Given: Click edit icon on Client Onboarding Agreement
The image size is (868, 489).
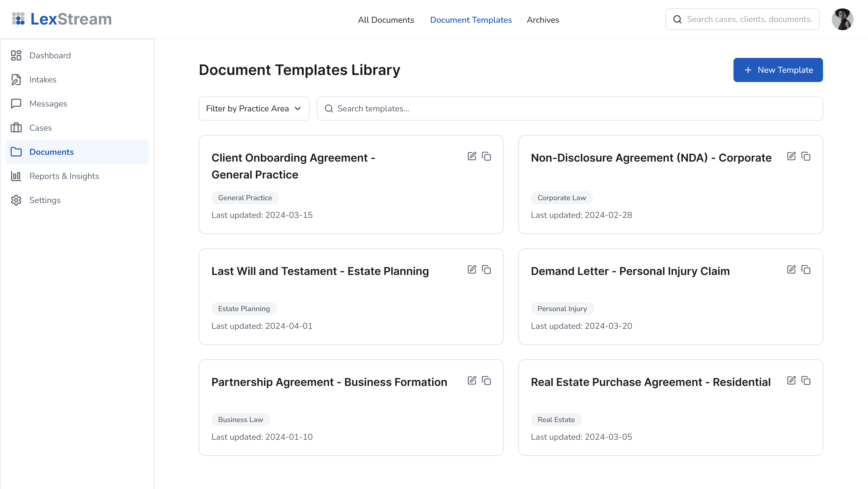Looking at the screenshot, I should click(472, 156).
